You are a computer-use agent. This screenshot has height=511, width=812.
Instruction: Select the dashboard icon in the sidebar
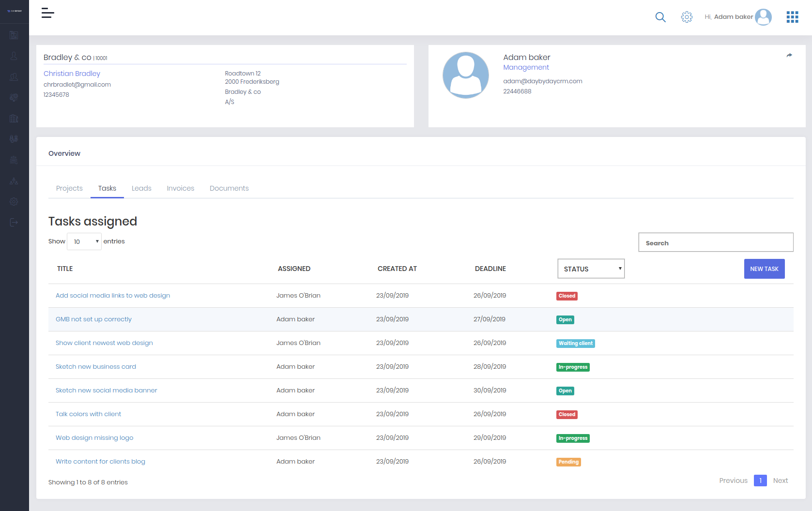click(14, 34)
